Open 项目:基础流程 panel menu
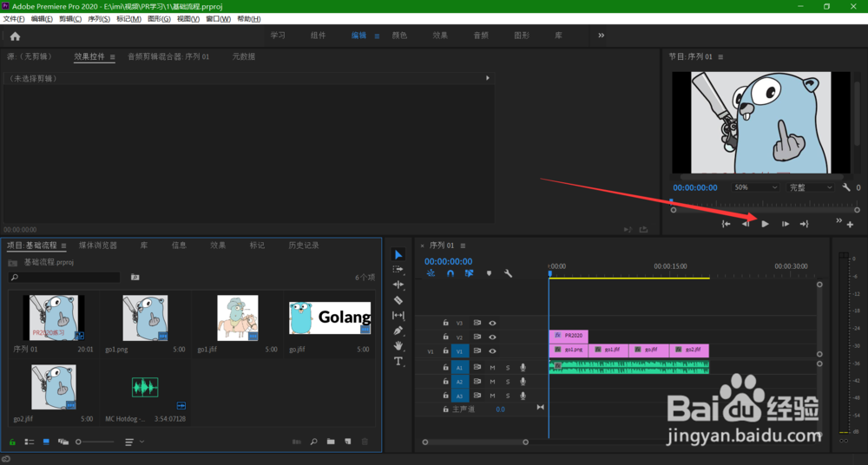The height and width of the screenshot is (465, 868). 63,246
